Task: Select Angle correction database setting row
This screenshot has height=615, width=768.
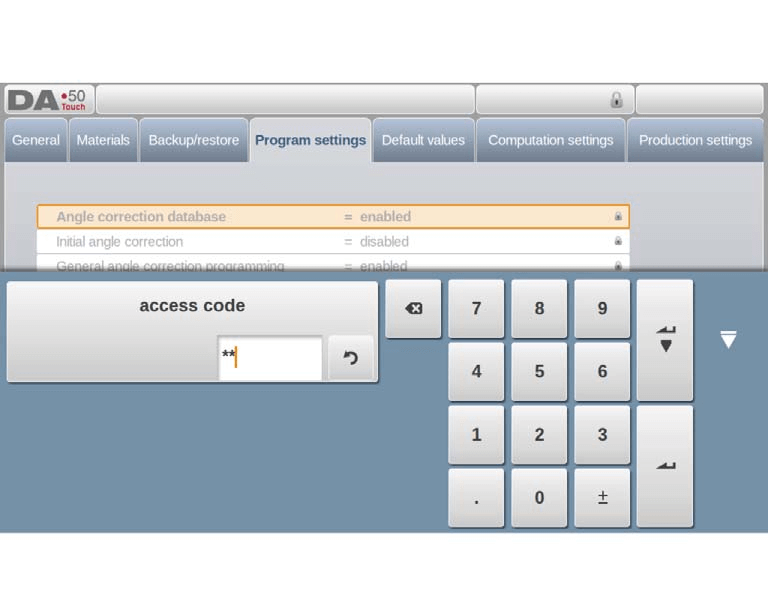Action: [x=333, y=217]
